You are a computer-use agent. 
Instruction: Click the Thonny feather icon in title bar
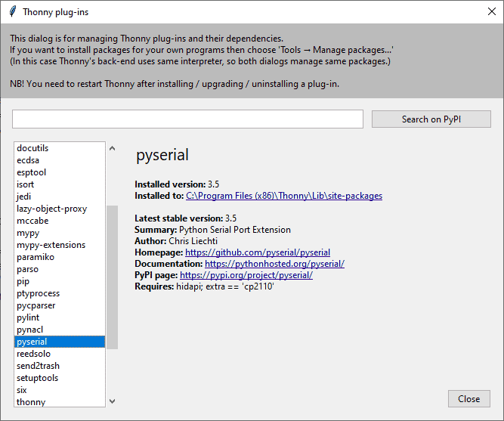pos(13,11)
